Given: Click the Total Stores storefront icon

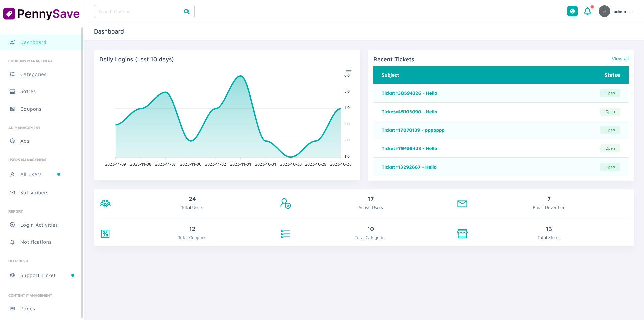Looking at the screenshot, I should click(x=462, y=234).
